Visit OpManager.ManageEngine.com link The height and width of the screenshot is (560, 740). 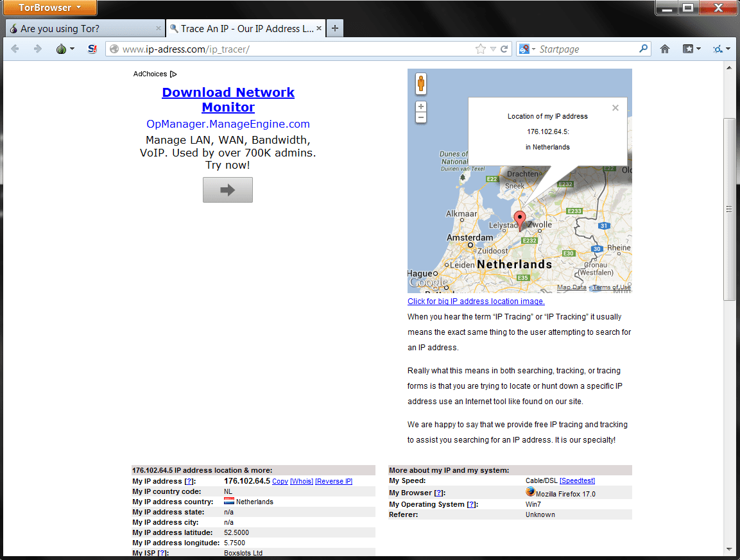tap(228, 124)
